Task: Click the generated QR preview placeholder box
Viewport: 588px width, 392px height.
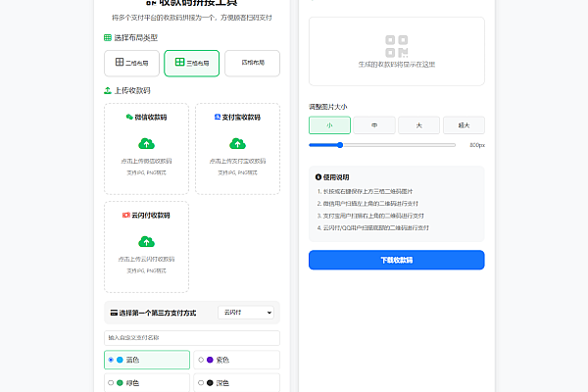Action: point(397,51)
